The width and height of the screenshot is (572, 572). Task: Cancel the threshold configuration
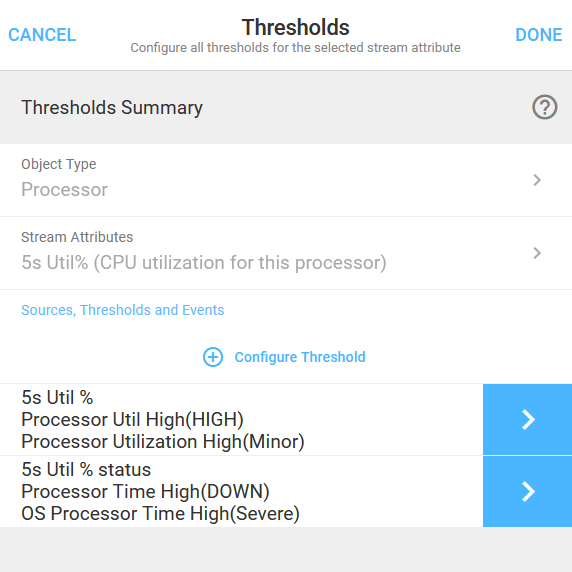[x=42, y=35]
